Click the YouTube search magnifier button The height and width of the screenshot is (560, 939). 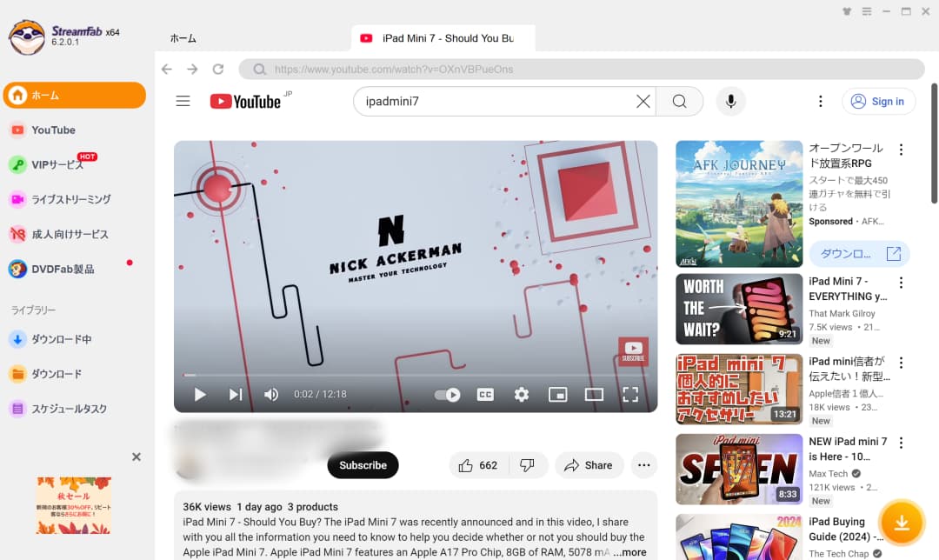(679, 101)
